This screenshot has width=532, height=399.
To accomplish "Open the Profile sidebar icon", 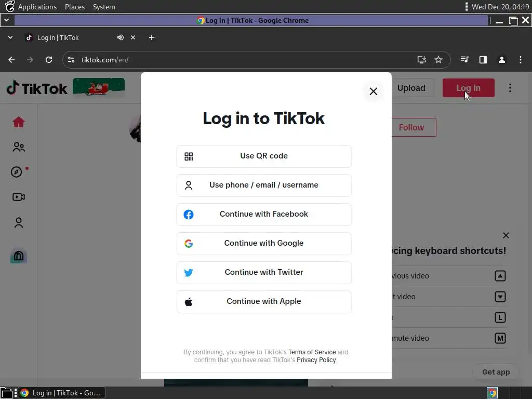I will 19,222.
